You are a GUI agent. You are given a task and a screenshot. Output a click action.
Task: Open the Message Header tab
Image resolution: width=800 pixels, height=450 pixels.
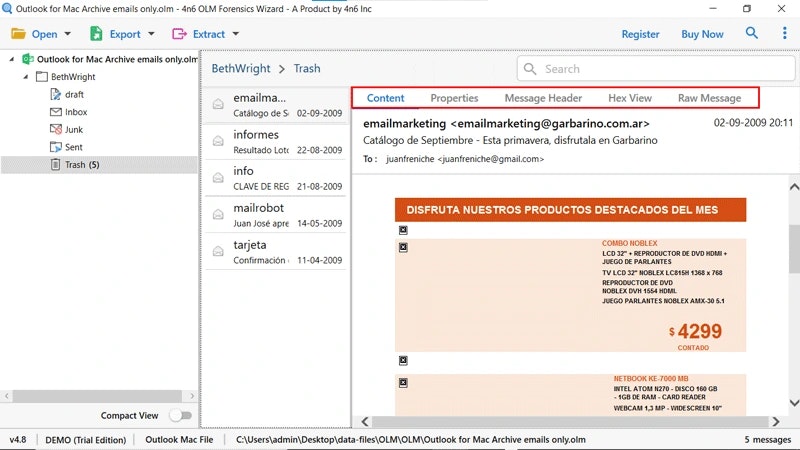[x=543, y=98]
